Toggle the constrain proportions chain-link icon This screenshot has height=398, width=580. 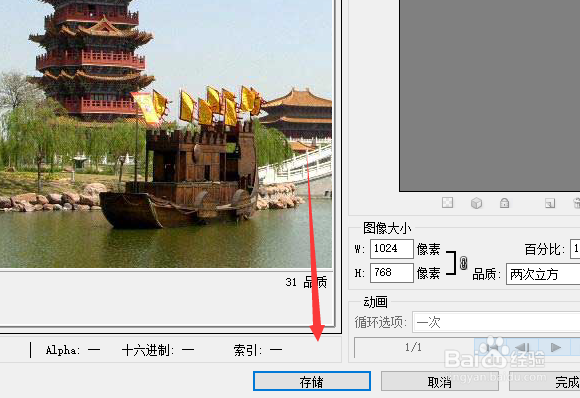[463, 263]
